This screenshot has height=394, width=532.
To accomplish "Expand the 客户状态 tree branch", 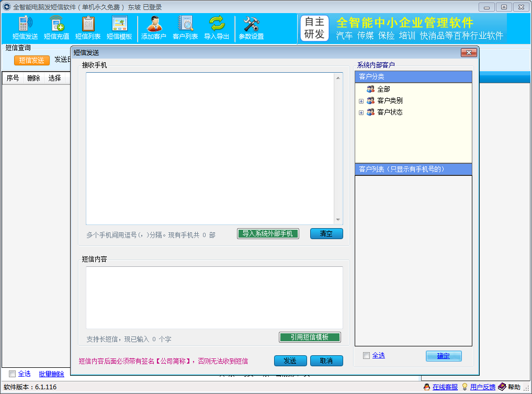I will [361, 112].
